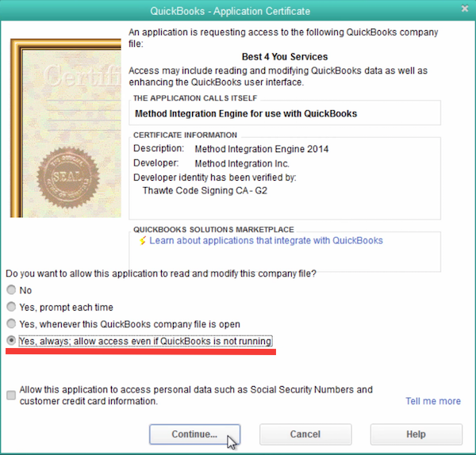This screenshot has height=455, width=476.
Task: Open the 'Tell me more' link
Action: [433, 401]
